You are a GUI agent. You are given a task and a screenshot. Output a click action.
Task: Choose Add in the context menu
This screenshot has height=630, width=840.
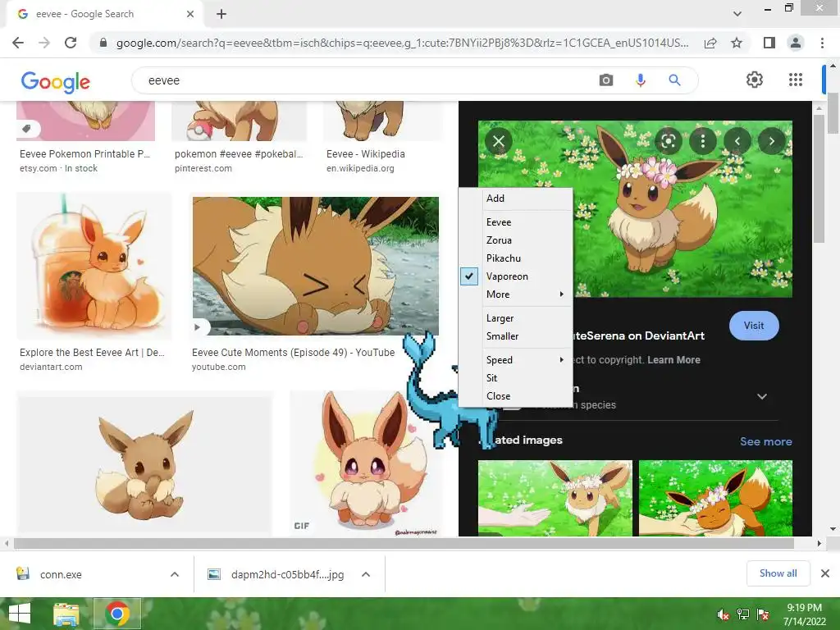tap(516, 199)
